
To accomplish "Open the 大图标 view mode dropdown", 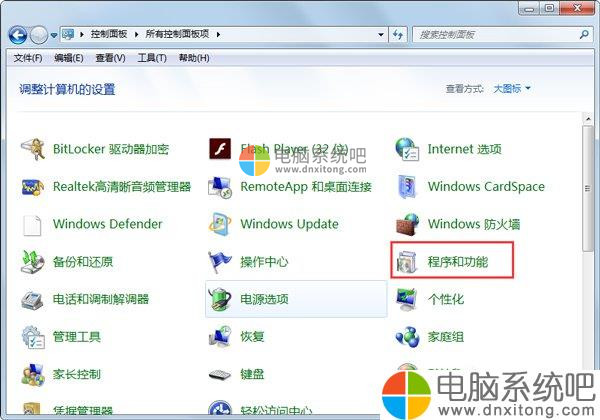I will 512,89.
